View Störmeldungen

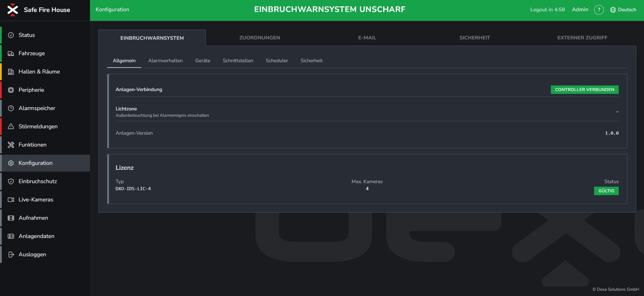pyautogui.click(x=45, y=127)
